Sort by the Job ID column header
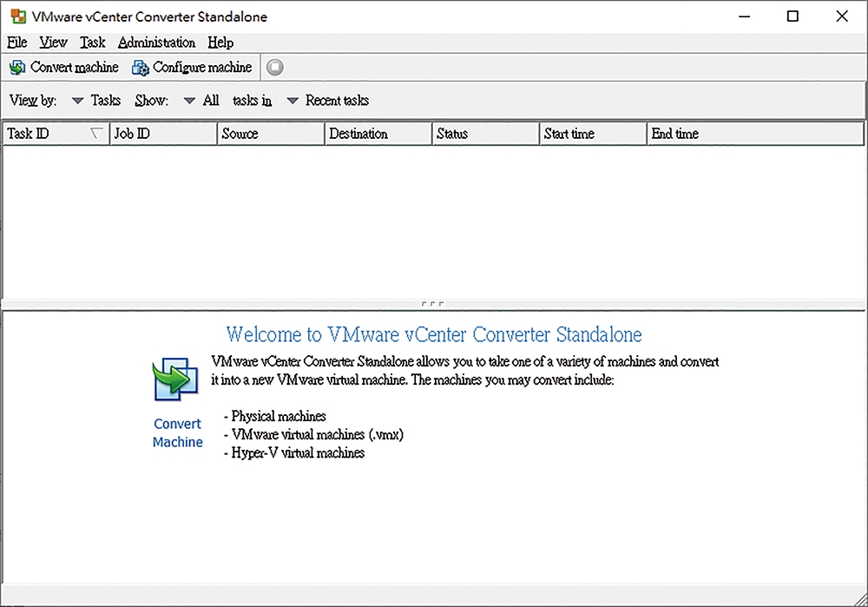 pos(163,134)
